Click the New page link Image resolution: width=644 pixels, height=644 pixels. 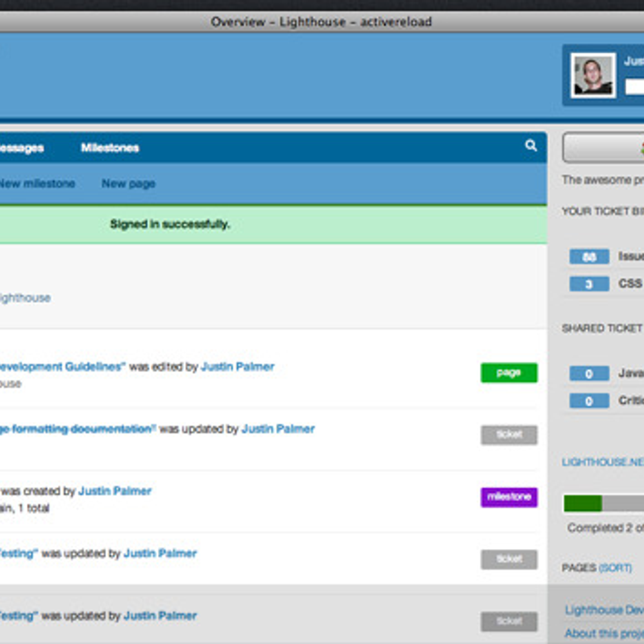click(128, 184)
